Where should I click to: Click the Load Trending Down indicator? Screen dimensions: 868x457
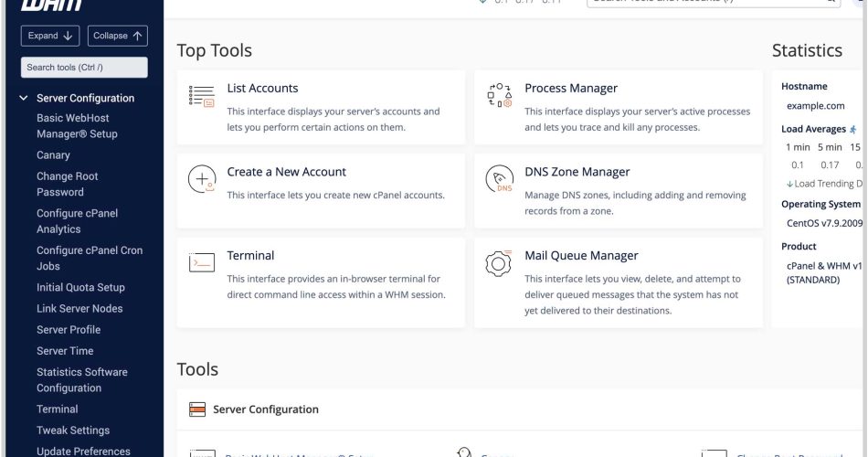pyautogui.click(x=824, y=184)
